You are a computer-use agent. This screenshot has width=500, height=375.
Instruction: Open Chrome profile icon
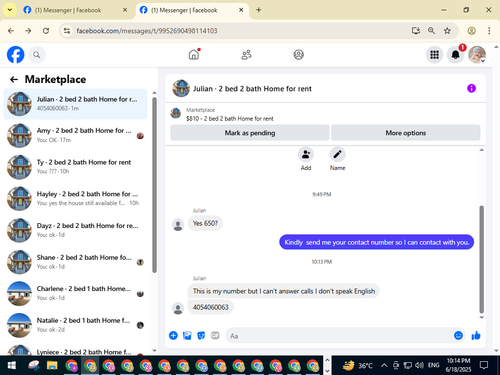pyautogui.click(x=471, y=31)
